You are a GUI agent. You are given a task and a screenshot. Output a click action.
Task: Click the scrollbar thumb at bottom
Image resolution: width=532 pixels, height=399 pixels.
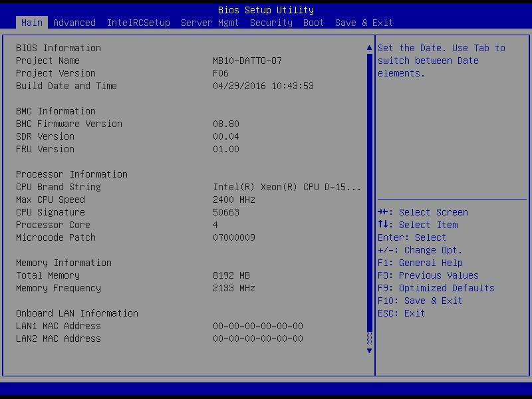(x=370, y=338)
